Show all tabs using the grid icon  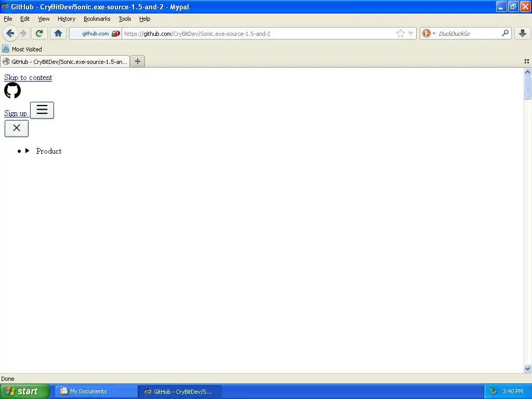[x=527, y=61]
